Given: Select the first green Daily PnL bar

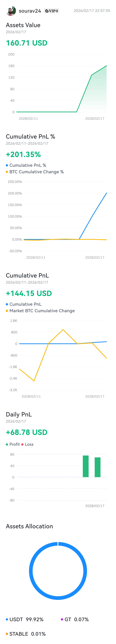Looking at the screenshot, I should coord(86,466).
